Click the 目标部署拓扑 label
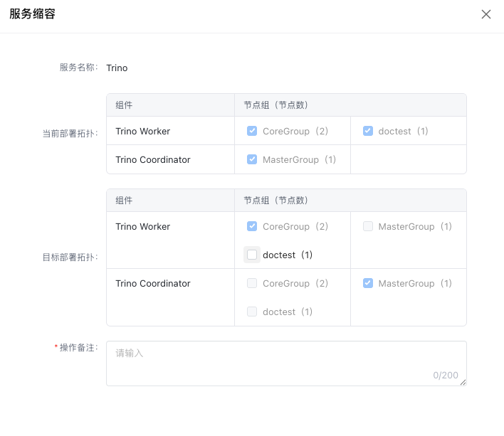This screenshot has height=436, width=504. [70, 257]
